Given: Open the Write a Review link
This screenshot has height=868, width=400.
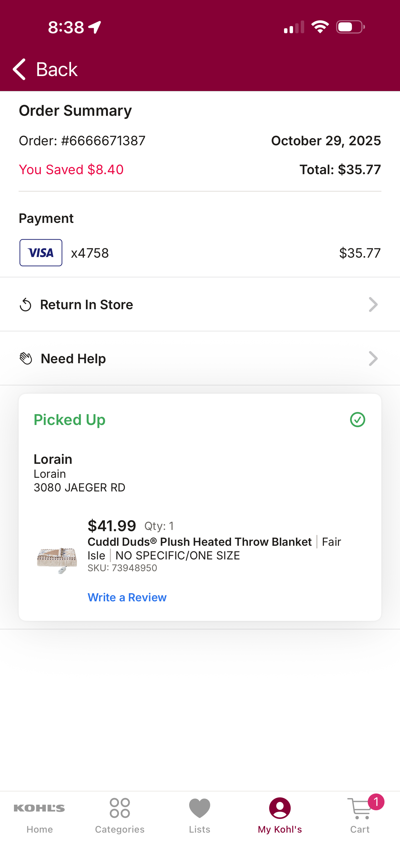Looking at the screenshot, I should pyautogui.click(x=127, y=597).
